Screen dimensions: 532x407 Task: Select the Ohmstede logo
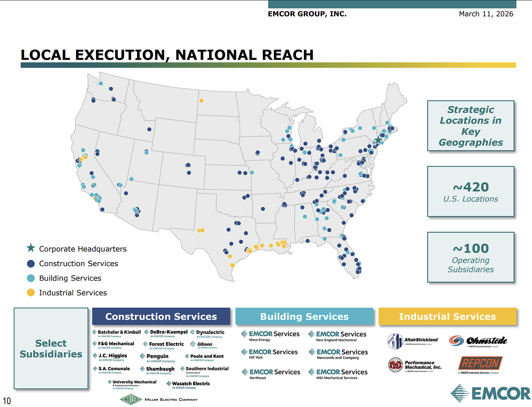point(478,341)
